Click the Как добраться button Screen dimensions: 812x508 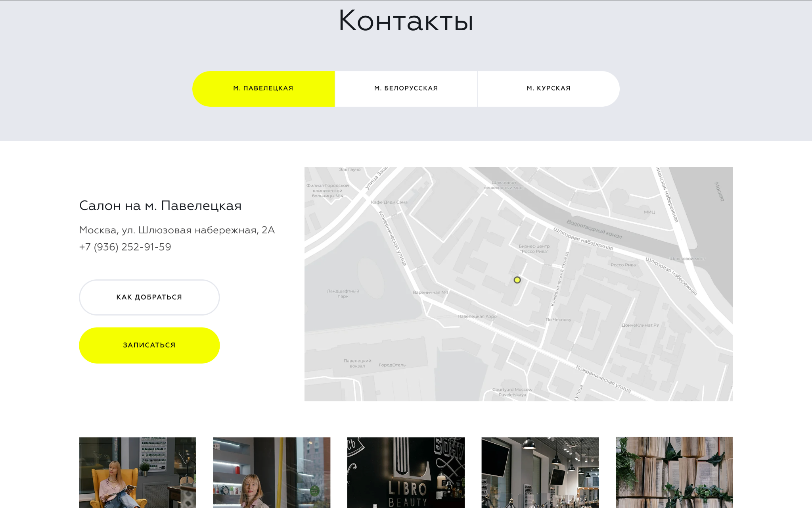149,297
